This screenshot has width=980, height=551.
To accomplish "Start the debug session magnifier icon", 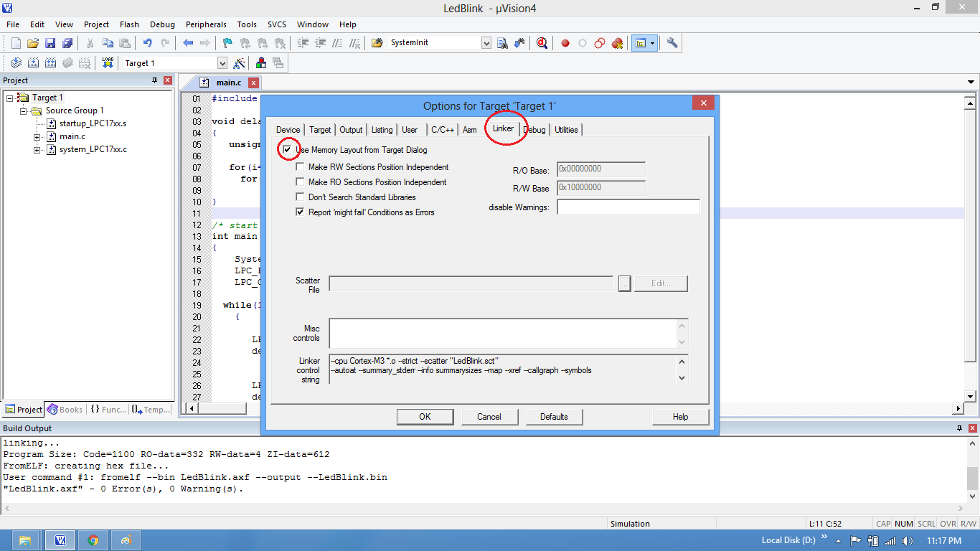I will [x=542, y=43].
